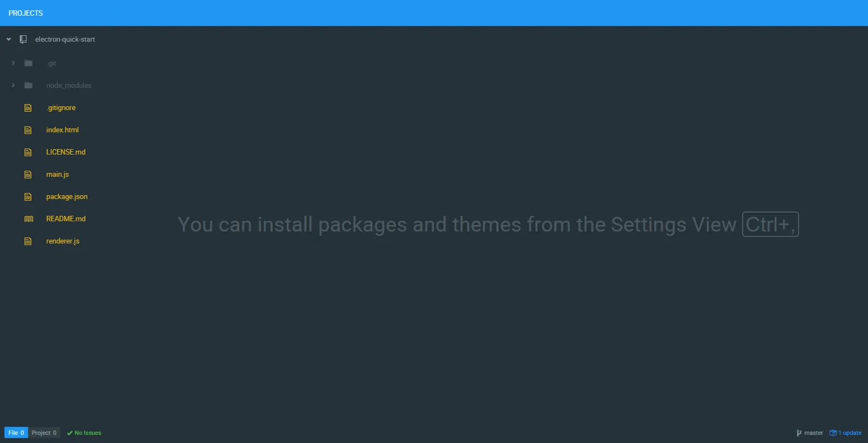
Task: Click the green No Issues checkmark
Action: 69,433
